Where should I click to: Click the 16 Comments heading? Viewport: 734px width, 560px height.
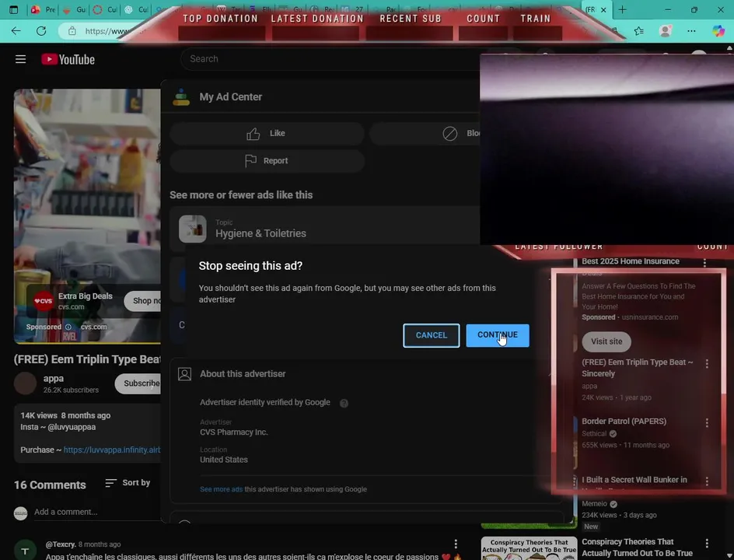(x=50, y=485)
